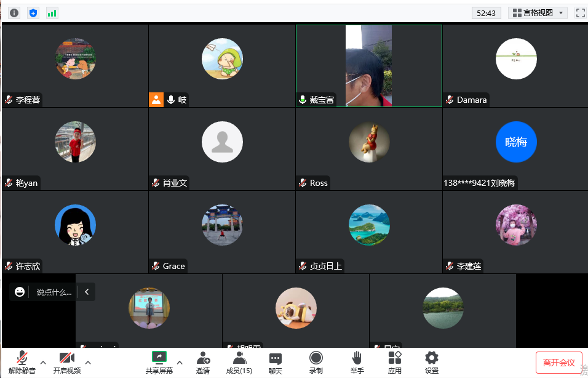The width and height of the screenshot is (588, 378).
Task: Open the 邀请 invite icon
Action: point(203,363)
